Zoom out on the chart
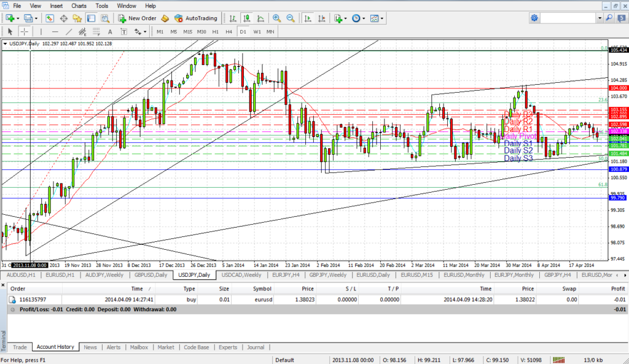The width and height of the screenshot is (629, 364). (x=291, y=18)
